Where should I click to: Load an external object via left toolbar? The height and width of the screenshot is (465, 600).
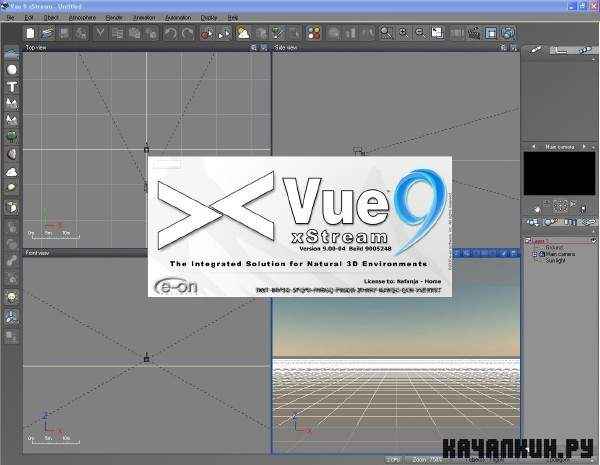[x=12, y=207]
